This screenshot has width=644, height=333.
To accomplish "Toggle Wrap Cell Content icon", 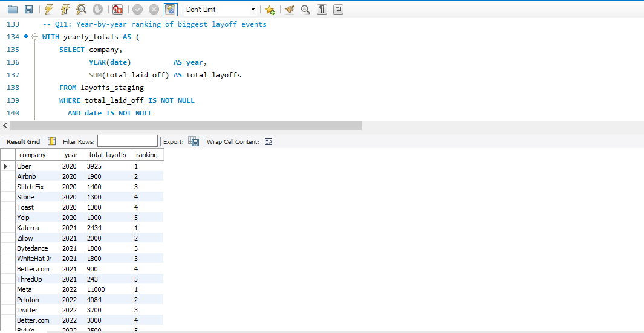I will (269, 141).
